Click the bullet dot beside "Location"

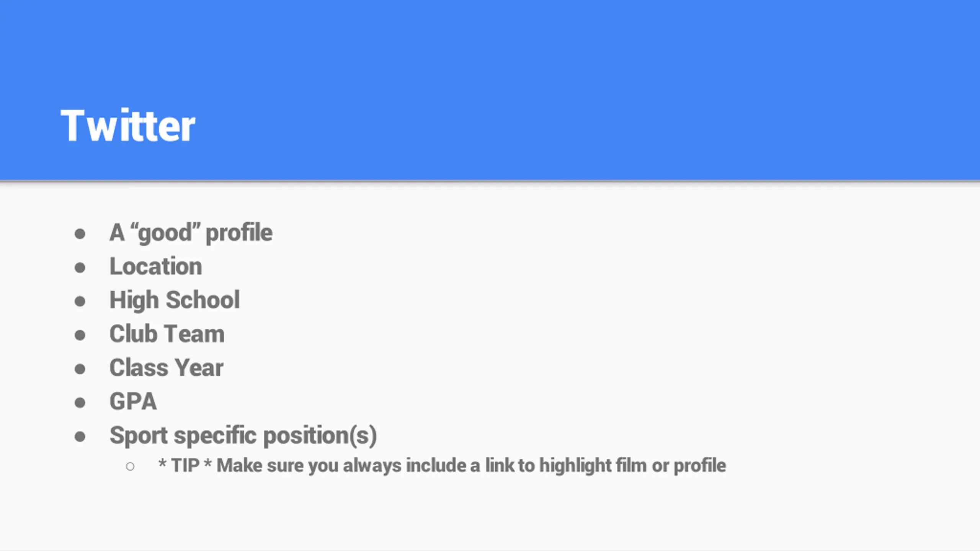(80, 267)
